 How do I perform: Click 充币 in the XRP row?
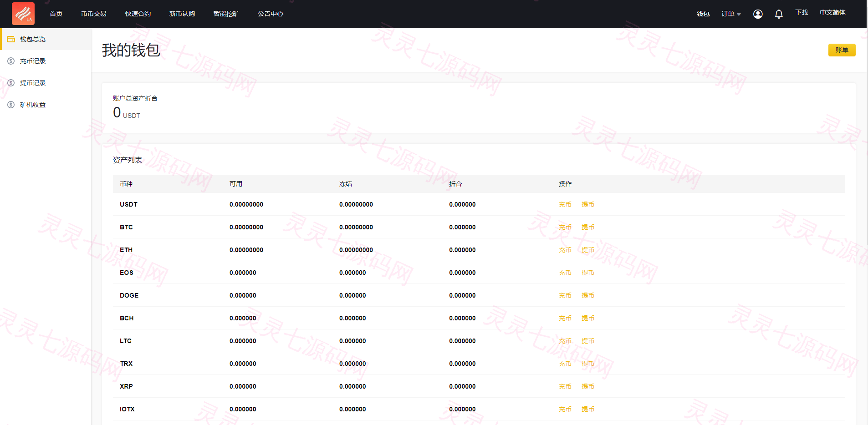tap(565, 386)
